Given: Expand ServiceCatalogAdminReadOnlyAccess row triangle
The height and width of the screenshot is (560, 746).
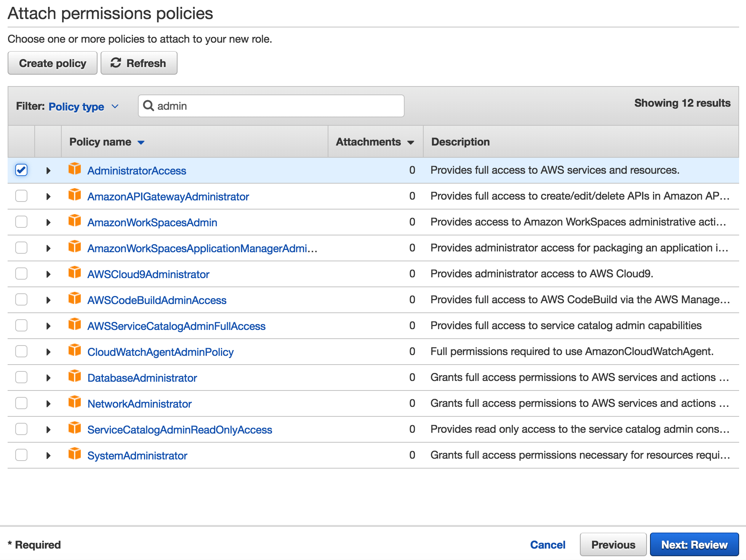Looking at the screenshot, I should coord(48,430).
